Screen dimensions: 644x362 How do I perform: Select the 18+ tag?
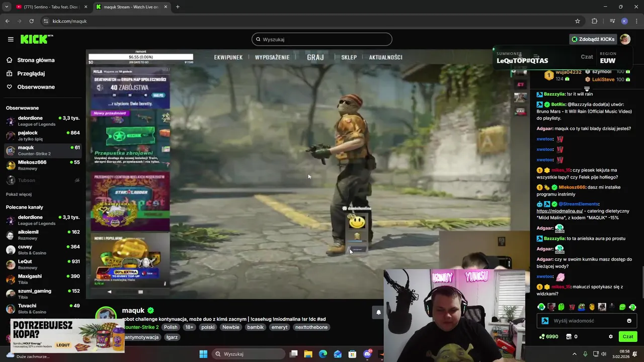click(189, 327)
